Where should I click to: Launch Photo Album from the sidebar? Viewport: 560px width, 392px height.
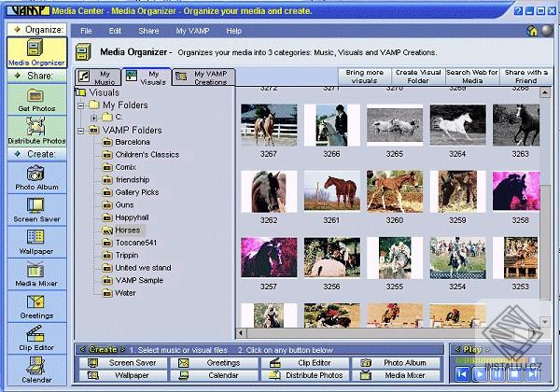tap(36, 177)
